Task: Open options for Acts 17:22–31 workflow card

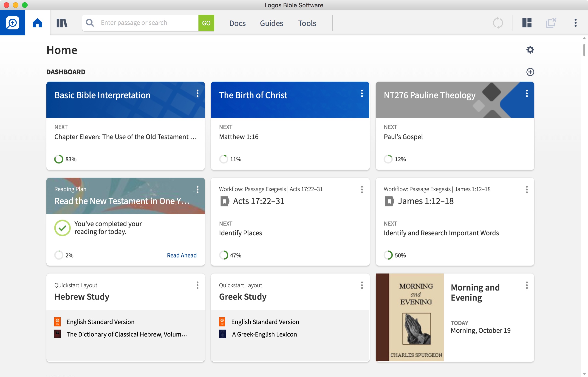Action: (x=362, y=189)
